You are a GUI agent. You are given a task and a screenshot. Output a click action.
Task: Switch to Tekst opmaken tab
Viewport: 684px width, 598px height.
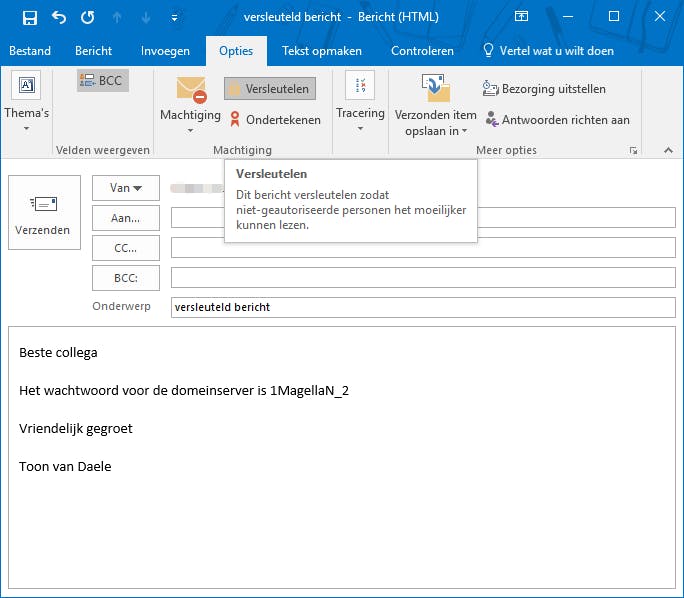[x=322, y=51]
